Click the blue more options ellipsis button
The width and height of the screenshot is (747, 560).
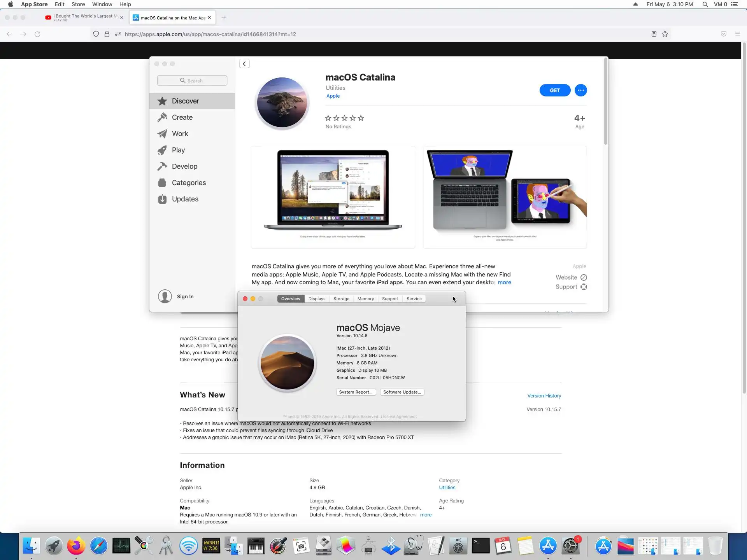580,90
